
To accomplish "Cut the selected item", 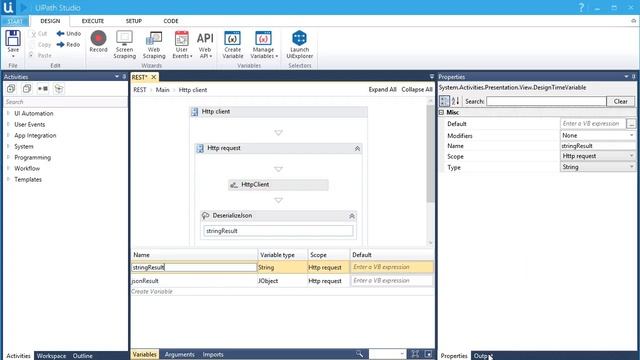I will click(x=39, y=34).
